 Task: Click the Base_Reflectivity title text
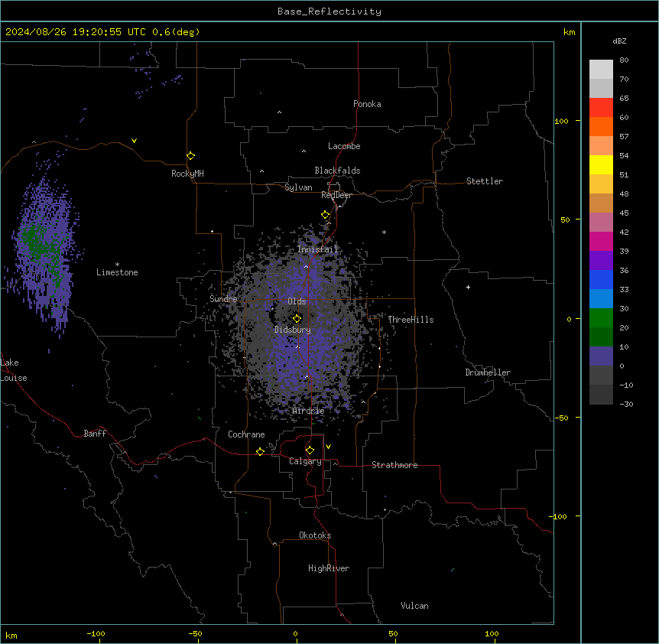pos(329,11)
